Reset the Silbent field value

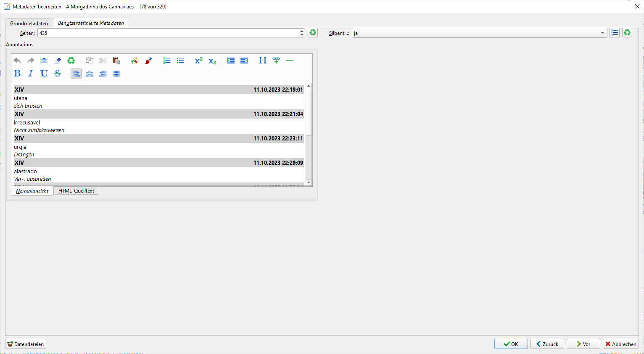627,33
